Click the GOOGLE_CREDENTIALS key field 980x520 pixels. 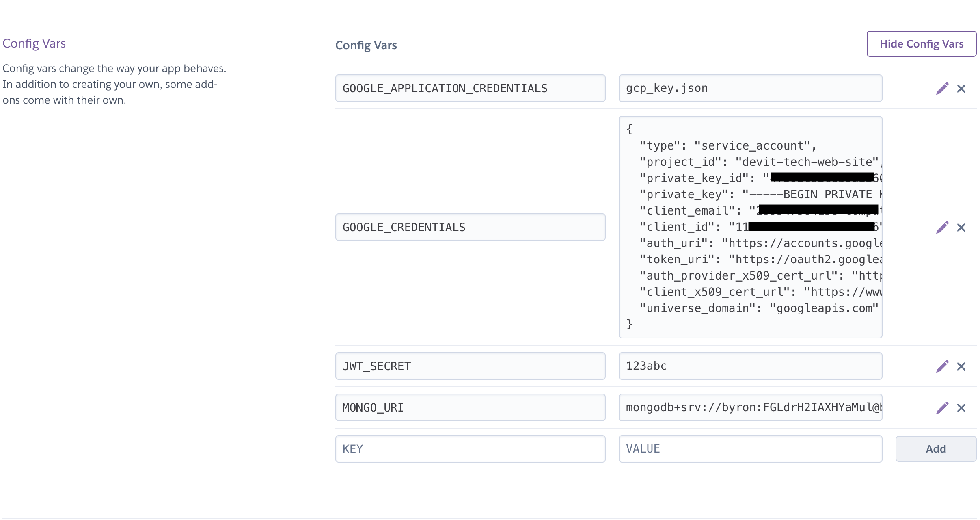click(x=470, y=227)
